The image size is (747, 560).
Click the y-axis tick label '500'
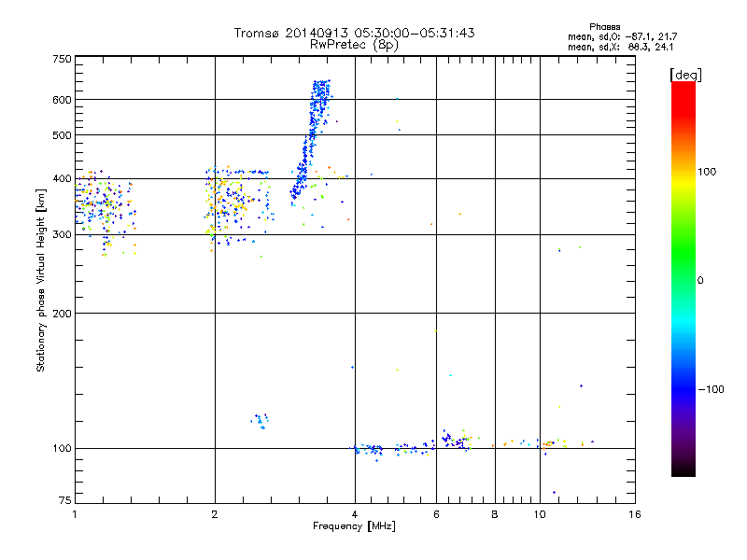63,135
